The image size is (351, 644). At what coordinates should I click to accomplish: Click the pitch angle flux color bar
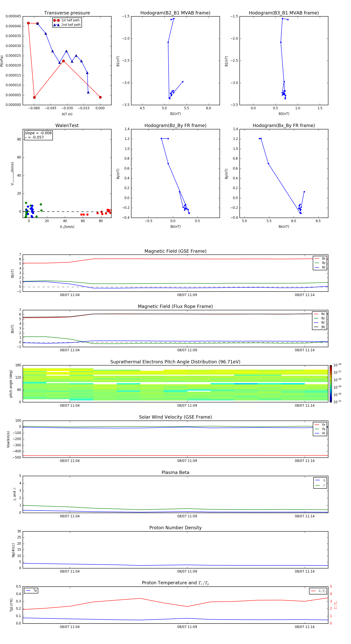point(331,384)
